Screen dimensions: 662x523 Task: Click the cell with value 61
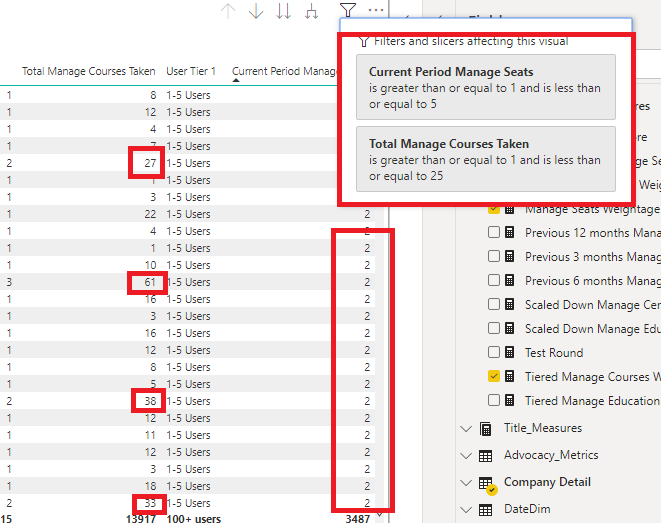150,282
